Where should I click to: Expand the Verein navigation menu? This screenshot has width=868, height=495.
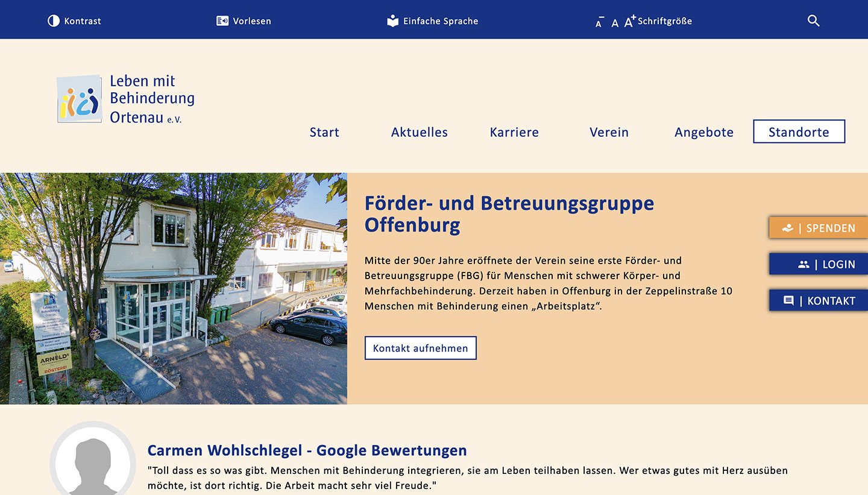point(609,132)
